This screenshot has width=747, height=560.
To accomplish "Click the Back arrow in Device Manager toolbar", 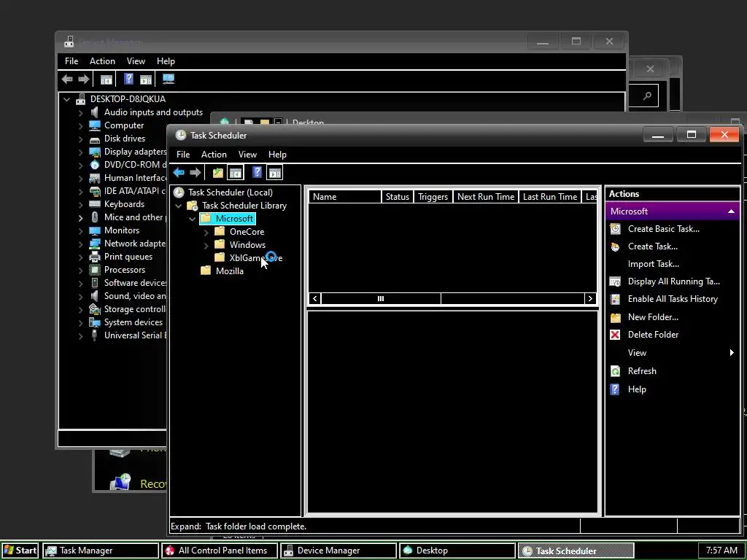I will (67, 79).
